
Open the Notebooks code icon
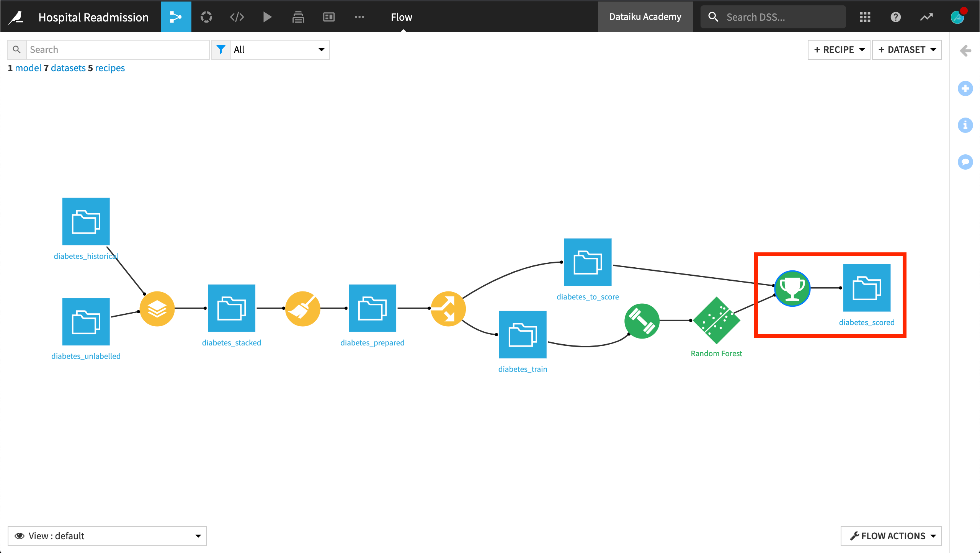pyautogui.click(x=237, y=17)
